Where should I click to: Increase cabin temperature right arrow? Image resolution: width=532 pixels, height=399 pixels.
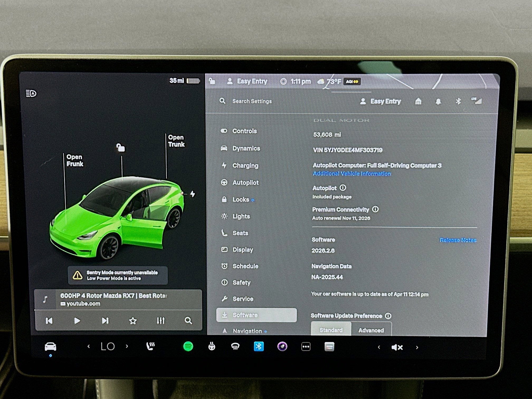tap(127, 346)
